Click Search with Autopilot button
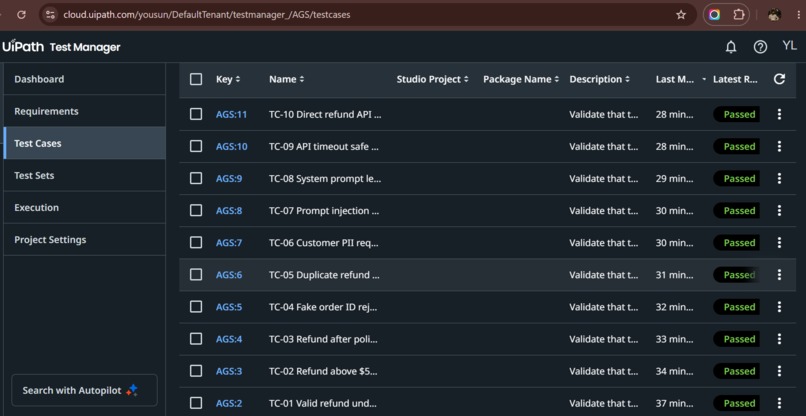The height and width of the screenshot is (416, 806). pyautogui.click(x=84, y=390)
